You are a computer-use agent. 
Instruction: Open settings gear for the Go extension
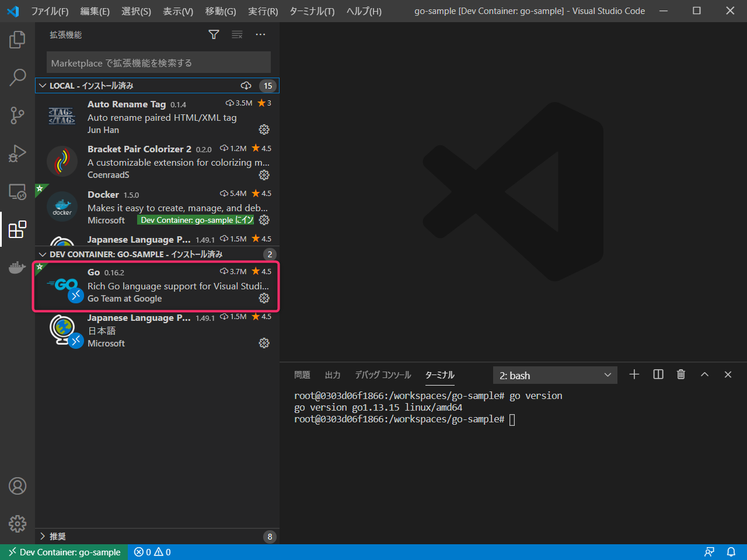click(264, 298)
